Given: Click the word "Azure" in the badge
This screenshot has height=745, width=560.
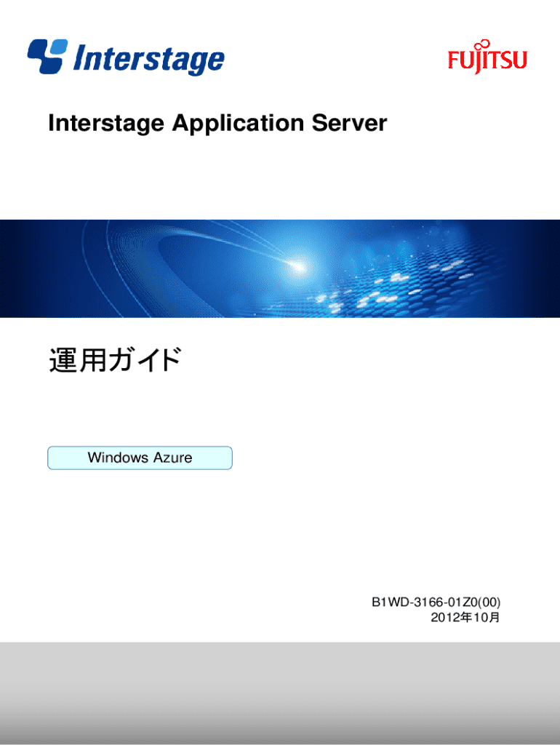Looking at the screenshot, I should coord(172,458).
